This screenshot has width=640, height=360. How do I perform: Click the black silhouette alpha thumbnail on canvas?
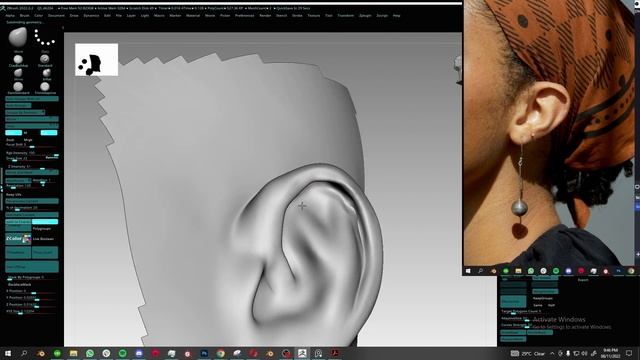96,60
